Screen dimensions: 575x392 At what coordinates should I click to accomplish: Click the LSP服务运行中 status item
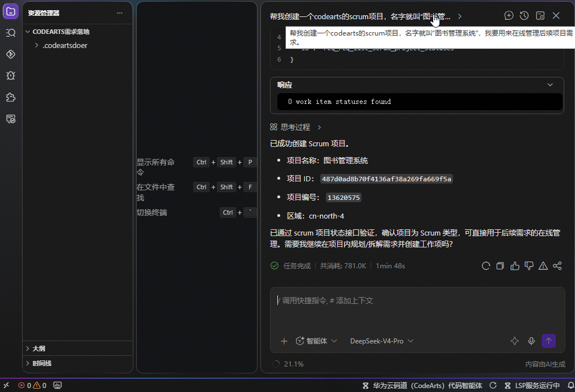[532, 385]
